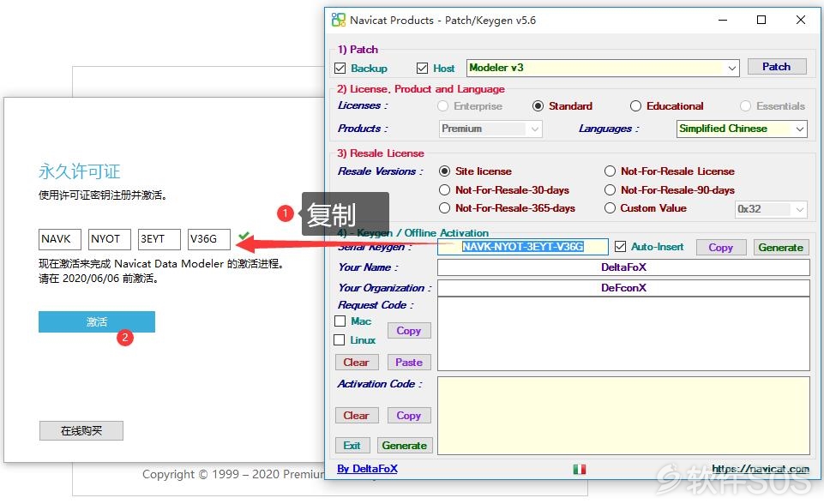The image size is (824, 504).
Task: Copy the serial key with the Copy button
Action: coord(720,248)
